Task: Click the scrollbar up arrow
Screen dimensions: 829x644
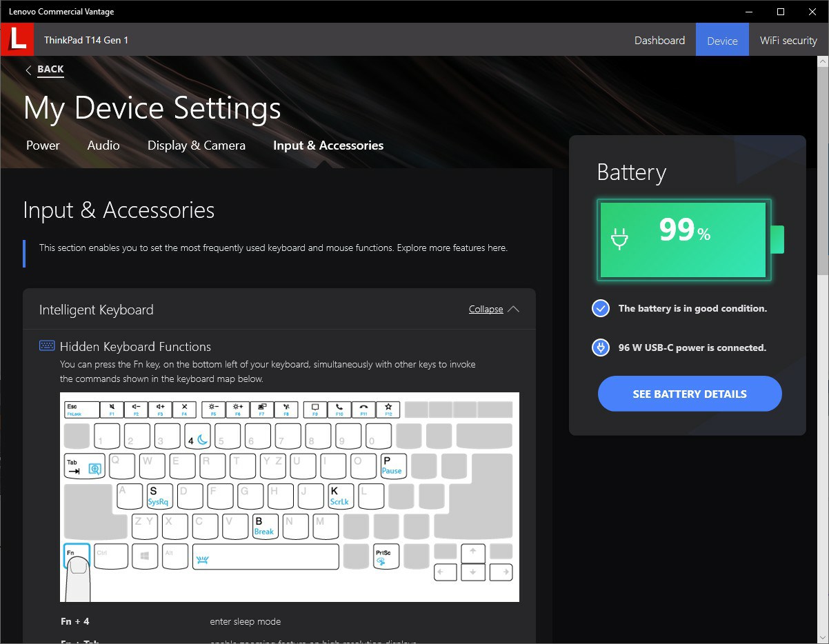Action: click(x=823, y=61)
